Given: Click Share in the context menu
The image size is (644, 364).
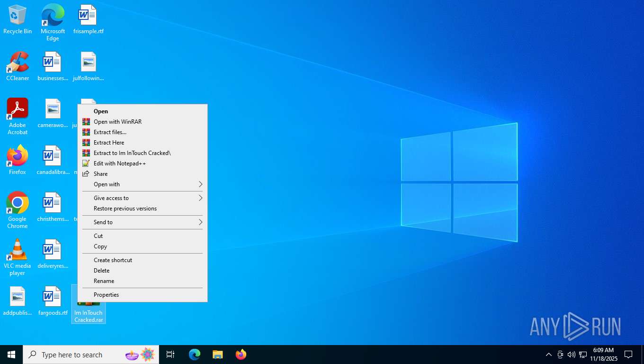Looking at the screenshot, I should pos(143,174).
